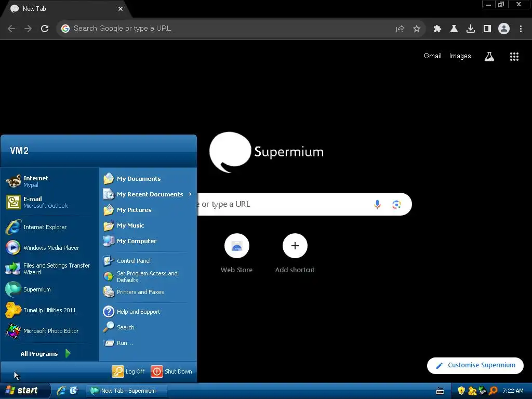Open the Images link

pyautogui.click(x=460, y=56)
